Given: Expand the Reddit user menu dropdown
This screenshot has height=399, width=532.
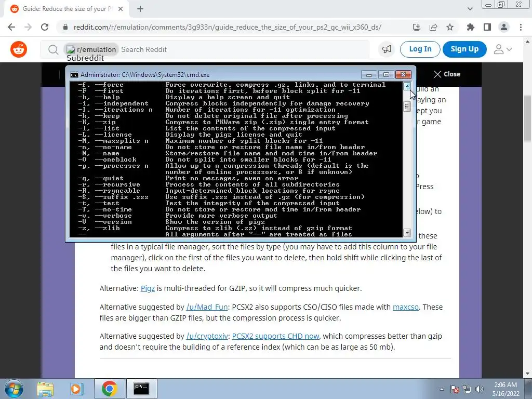Looking at the screenshot, I should coord(502,49).
